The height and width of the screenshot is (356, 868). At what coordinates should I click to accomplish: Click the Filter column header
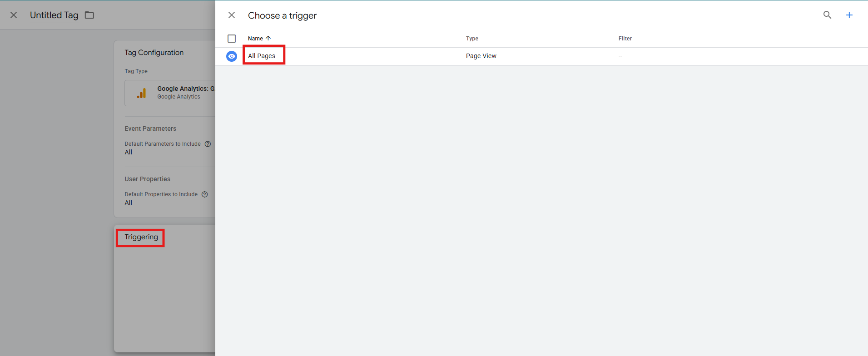click(625, 39)
